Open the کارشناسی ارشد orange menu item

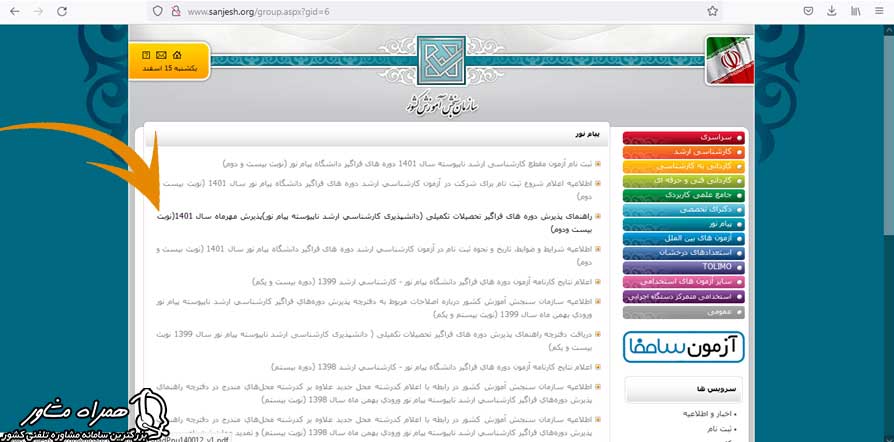(x=684, y=152)
